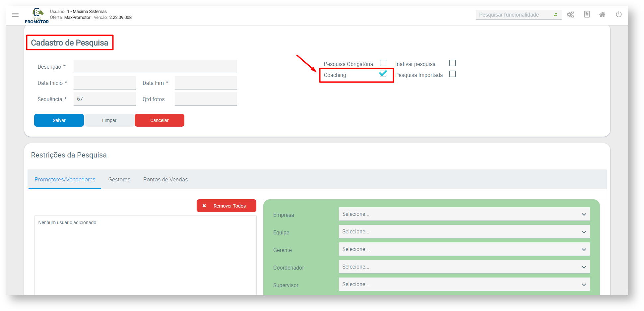Expand the Equipe dropdown
This screenshot has width=644, height=311.
[x=464, y=232]
